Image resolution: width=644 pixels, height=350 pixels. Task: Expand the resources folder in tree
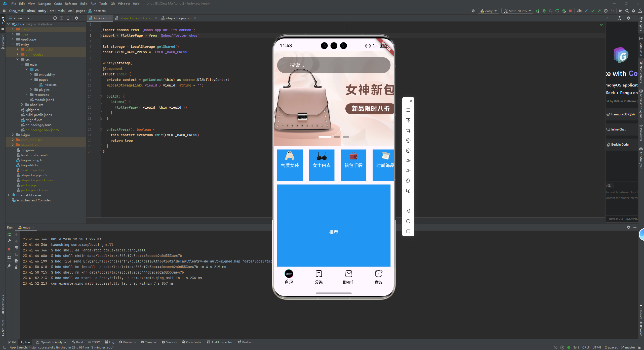coord(26,95)
